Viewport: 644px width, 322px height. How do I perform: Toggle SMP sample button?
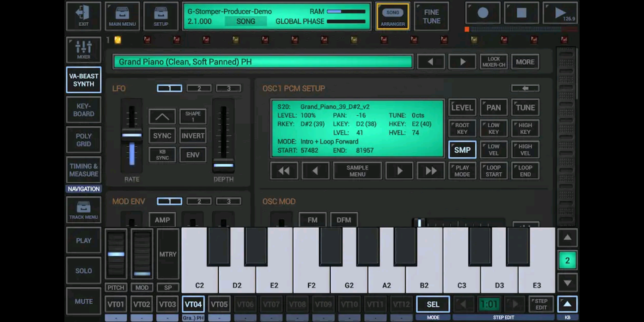point(462,150)
